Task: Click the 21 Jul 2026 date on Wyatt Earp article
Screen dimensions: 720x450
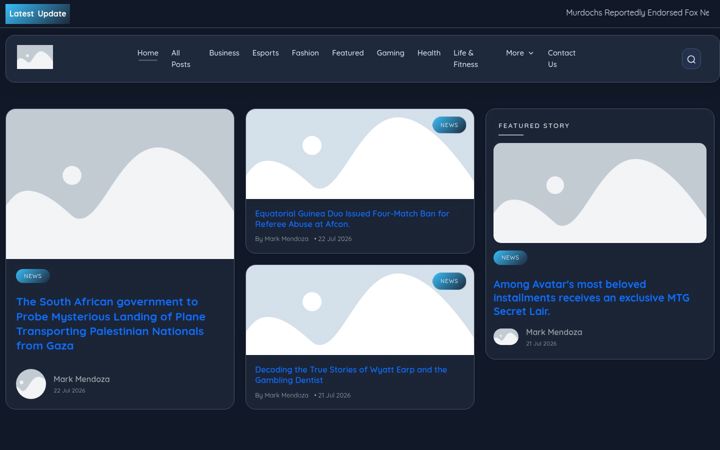Action: [x=334, y=395]
